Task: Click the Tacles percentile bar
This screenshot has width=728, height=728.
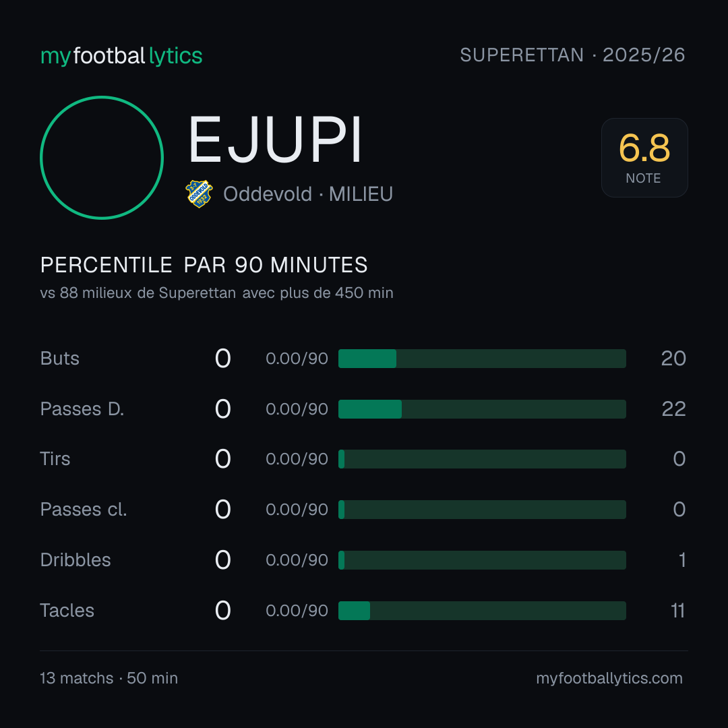Action: tap(482, 611)
